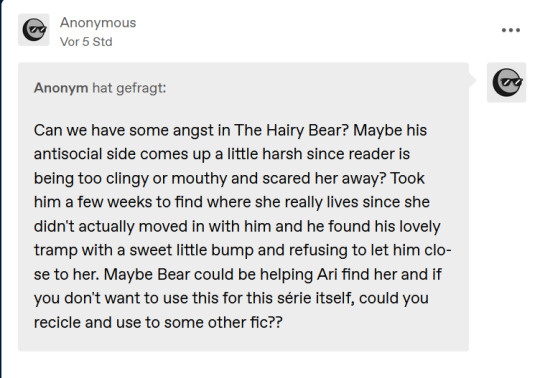Click the gray ask bubble's empty bottom area

click(x=243, y=341)
